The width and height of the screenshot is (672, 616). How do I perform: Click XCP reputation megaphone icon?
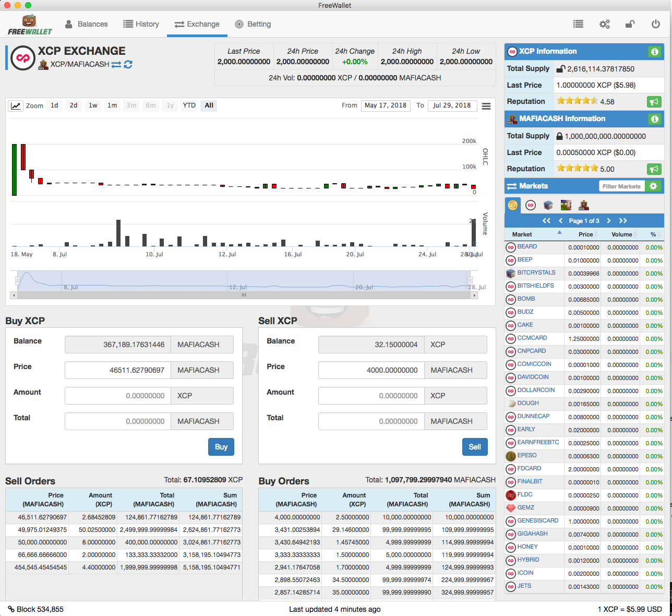click(x=654, y=102)
